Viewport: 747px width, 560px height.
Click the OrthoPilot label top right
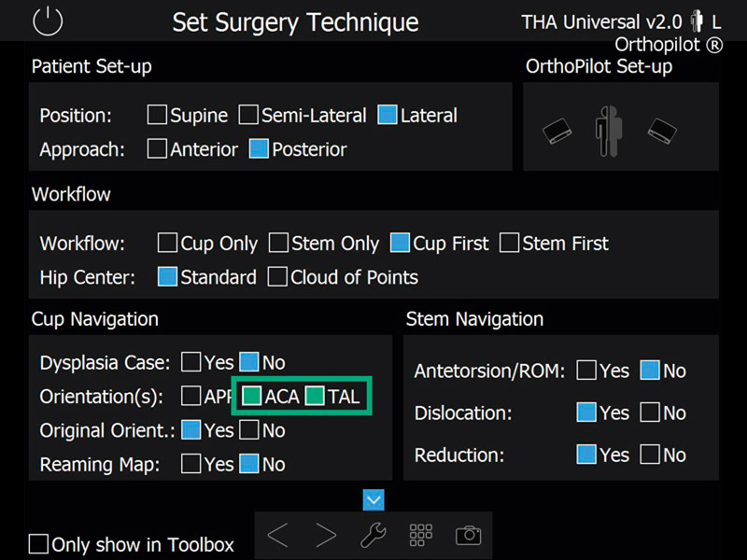[669, 44]
